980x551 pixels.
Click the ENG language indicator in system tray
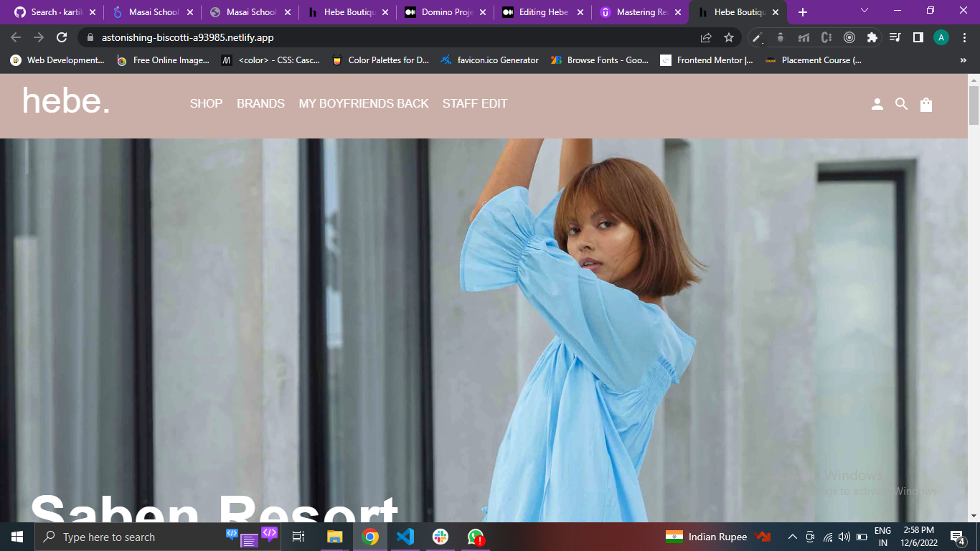pyautogui.click(x=881, y=536)
